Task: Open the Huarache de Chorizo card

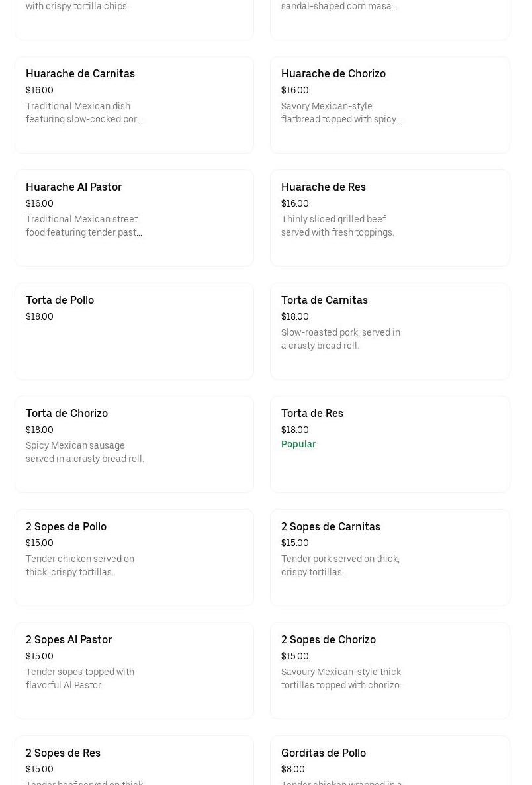Action: coord(390,105)
